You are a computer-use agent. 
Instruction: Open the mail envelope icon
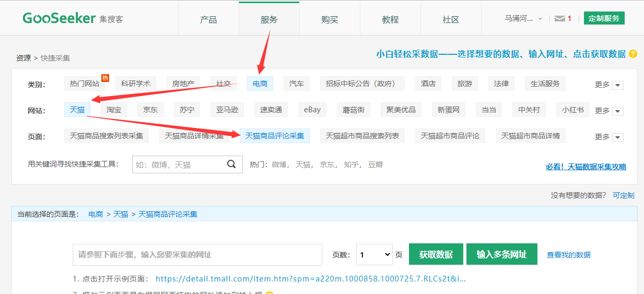(x=559, y=19)
